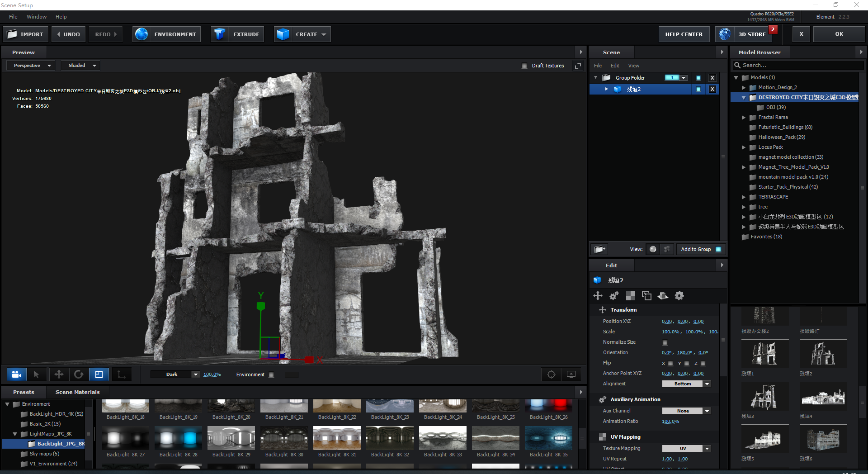Select the camera navigation tool

pos(16,374)
